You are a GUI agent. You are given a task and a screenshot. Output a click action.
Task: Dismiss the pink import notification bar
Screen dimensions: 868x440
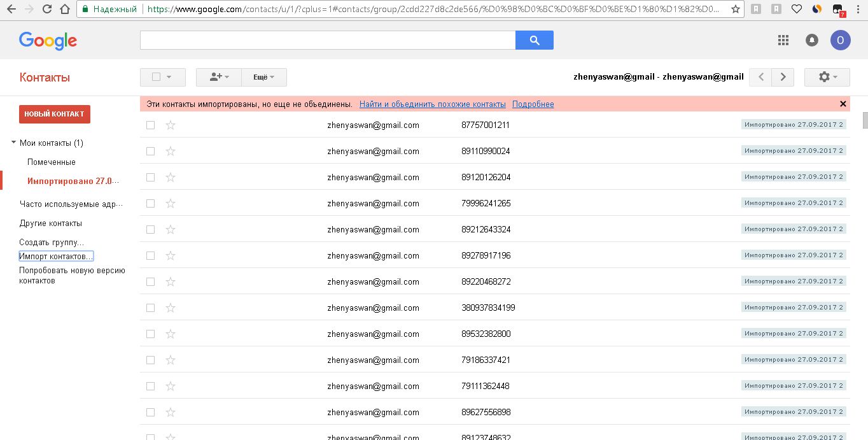pos(843,104)
